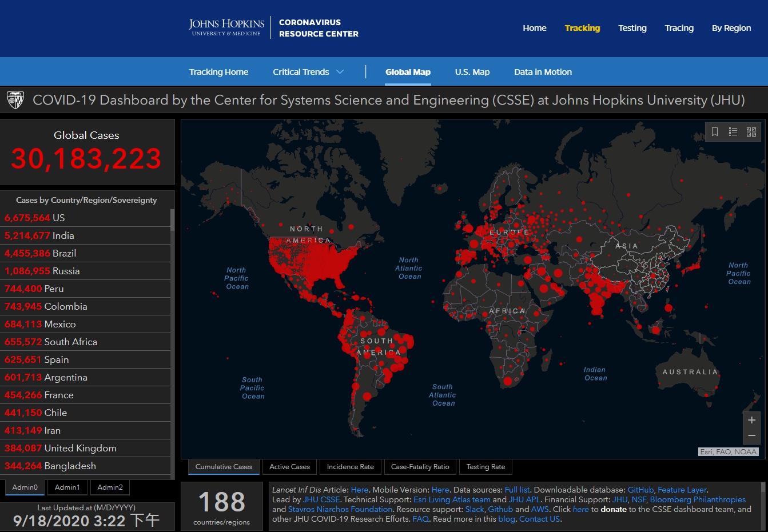Viewport: 768px width, 532px height.
Task: Zoom in on the map with plus button
Action: click(752, 420)
